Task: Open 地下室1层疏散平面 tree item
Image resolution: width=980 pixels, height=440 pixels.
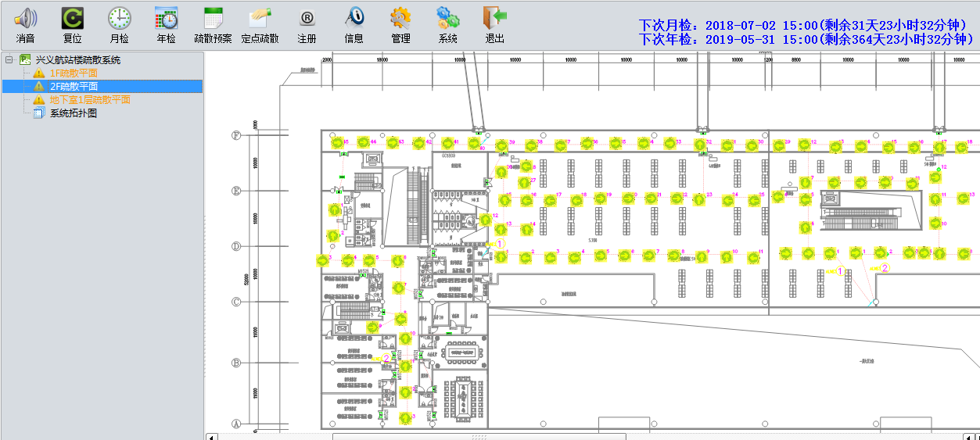Action: (89, 100)
